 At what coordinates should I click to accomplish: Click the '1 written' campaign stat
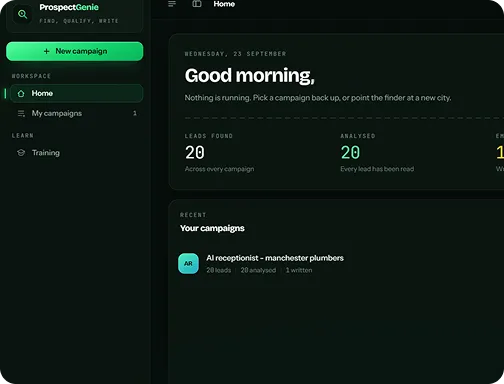299,270
